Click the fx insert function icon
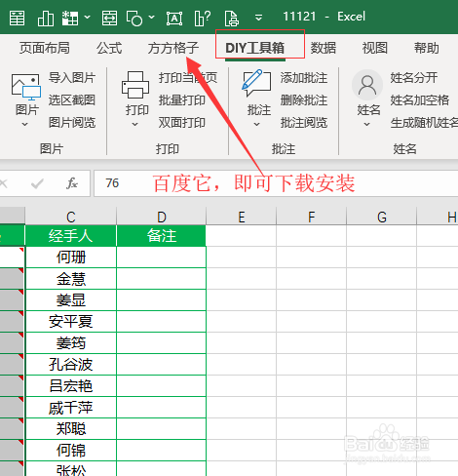The width and height of the screenshot is (458, 476). (x=72, y=183)
